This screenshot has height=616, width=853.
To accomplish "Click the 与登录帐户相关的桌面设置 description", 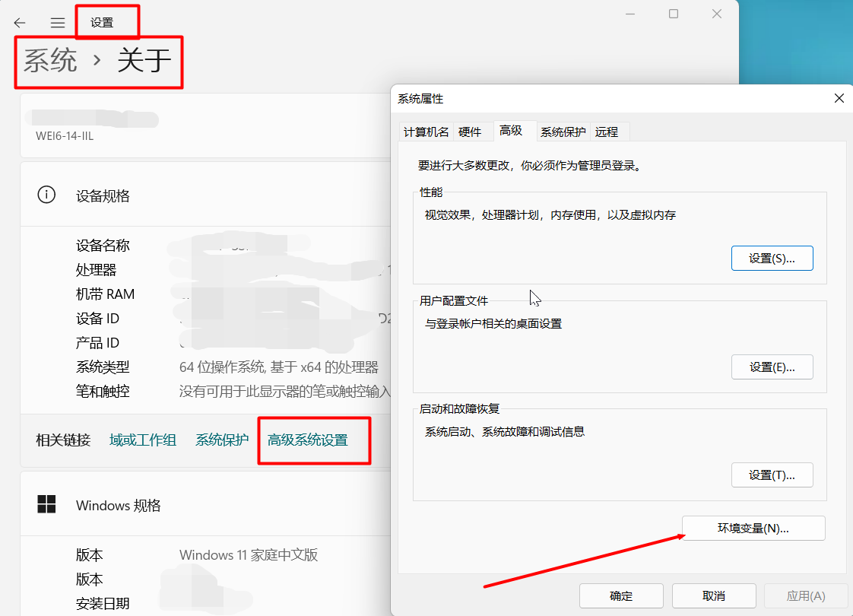I will [x=493, y=324].
